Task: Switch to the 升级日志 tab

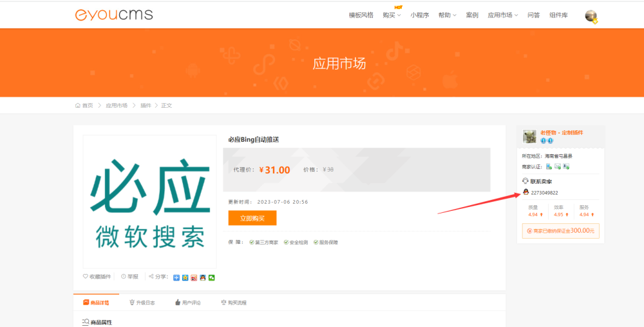Action: (x=142, y=302)
